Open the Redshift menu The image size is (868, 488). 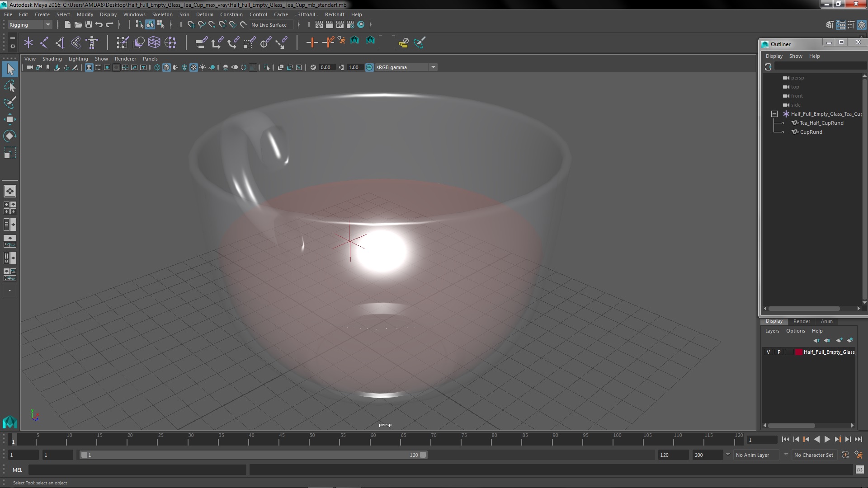[335, 14]
